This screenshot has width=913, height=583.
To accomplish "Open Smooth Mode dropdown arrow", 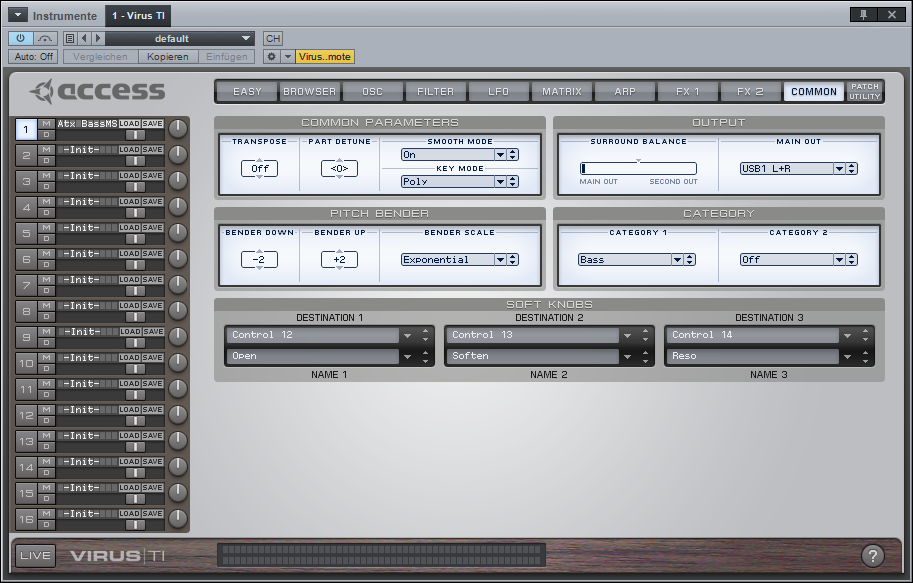I will pyautogui.click(x=500, y=154).
